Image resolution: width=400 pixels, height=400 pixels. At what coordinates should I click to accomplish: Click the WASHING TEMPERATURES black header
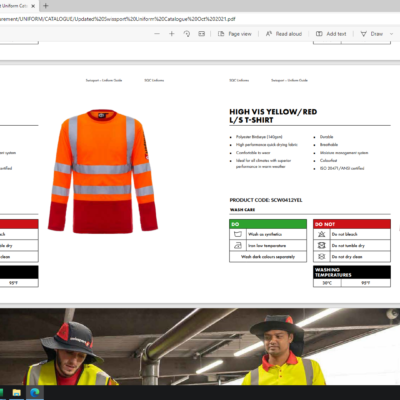(352, 272)
